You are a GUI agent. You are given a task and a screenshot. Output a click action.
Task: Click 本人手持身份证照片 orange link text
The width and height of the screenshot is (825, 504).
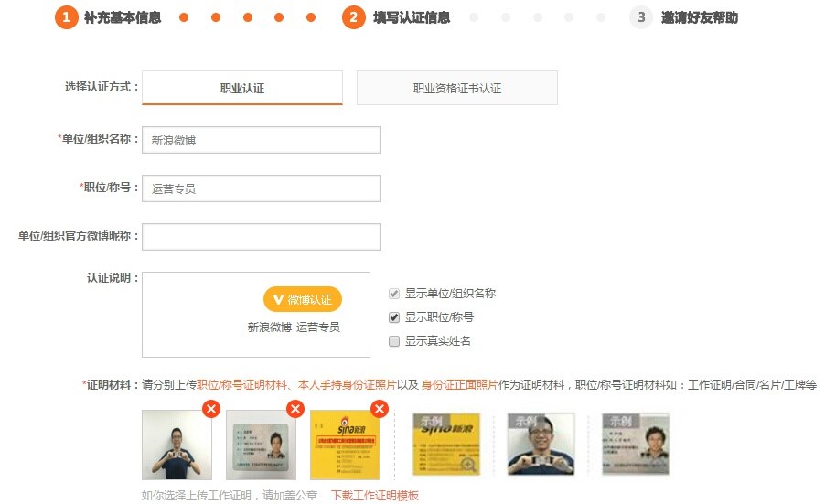348,384
